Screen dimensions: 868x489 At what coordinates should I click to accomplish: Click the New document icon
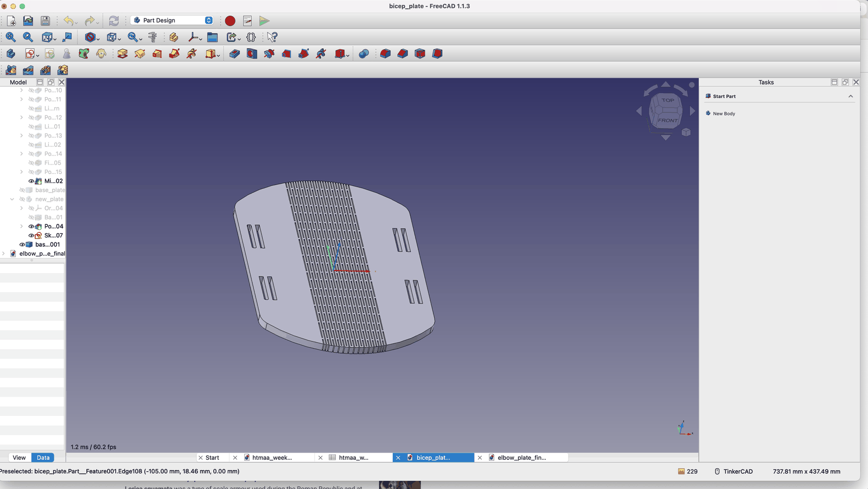click(11, 21)
